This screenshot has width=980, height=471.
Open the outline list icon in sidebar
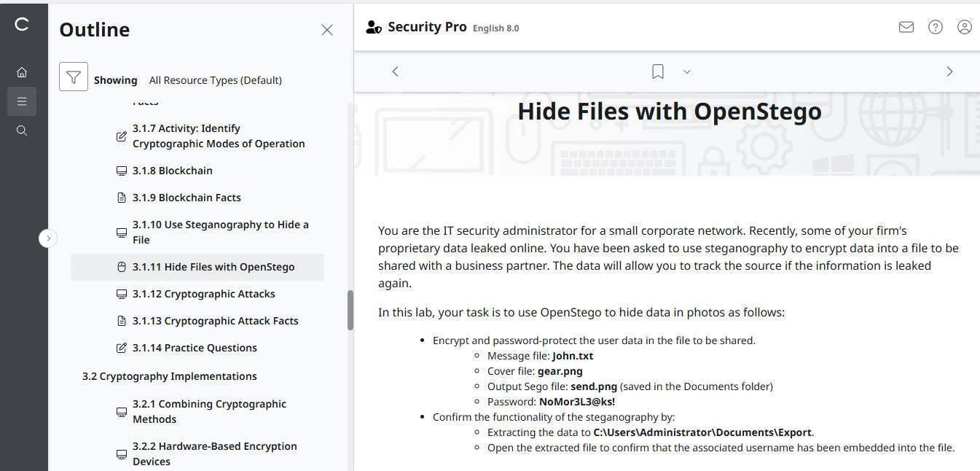click(22, 101)
